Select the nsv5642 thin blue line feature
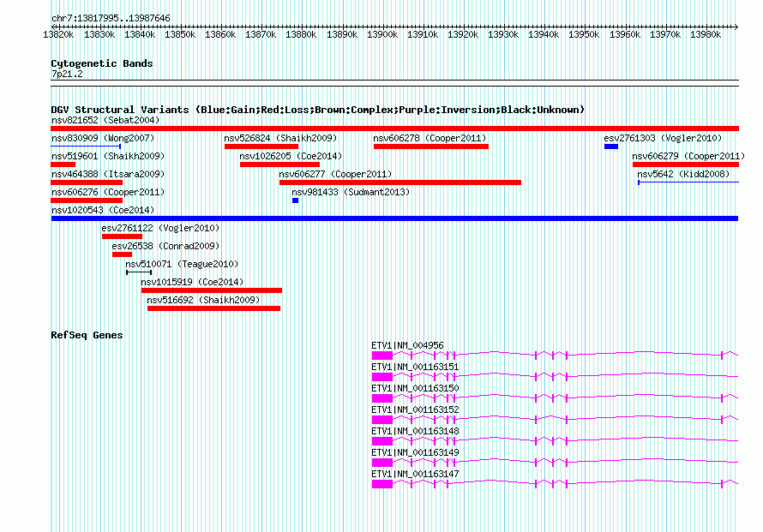 (x=688, y=182)
